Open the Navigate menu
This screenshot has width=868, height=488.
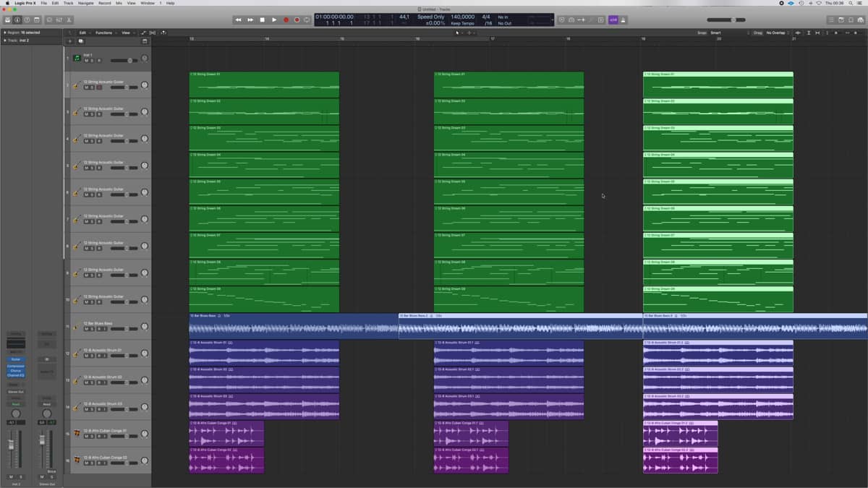(86, 3)
